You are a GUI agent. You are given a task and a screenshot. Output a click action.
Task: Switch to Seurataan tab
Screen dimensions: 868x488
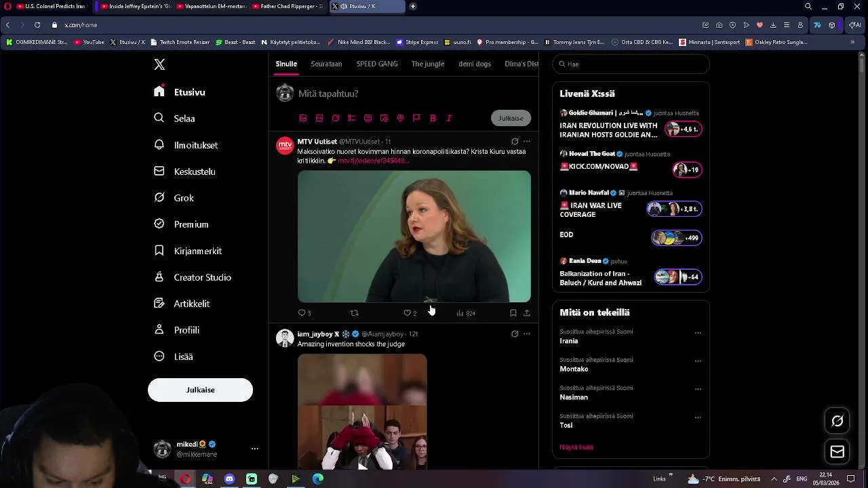click(x=326, y=64)
